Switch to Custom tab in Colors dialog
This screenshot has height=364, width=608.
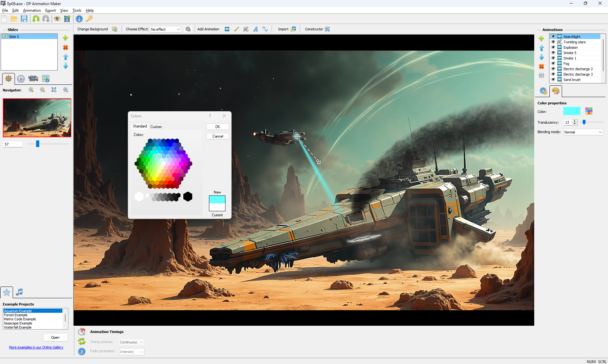[x=156, y=127]
